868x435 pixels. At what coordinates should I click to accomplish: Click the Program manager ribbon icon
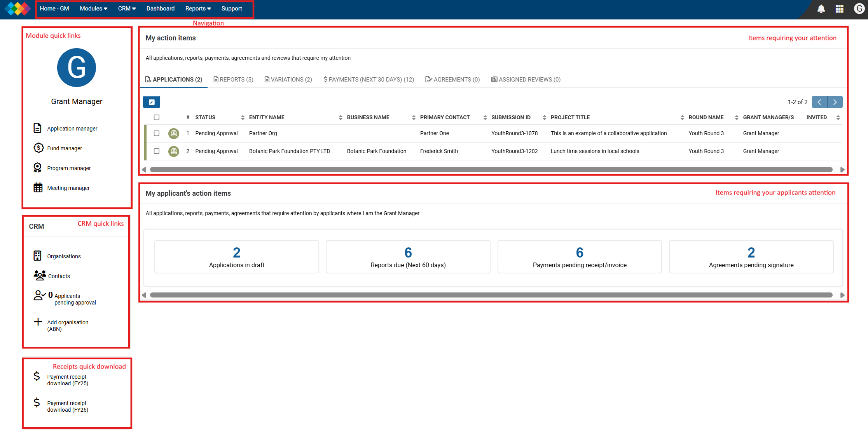pos(37,167)
